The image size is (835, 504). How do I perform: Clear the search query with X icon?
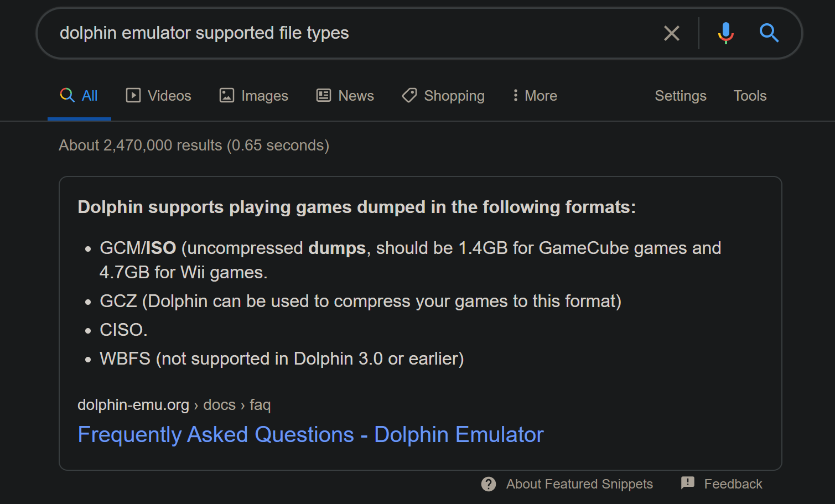tap(672, 33)
